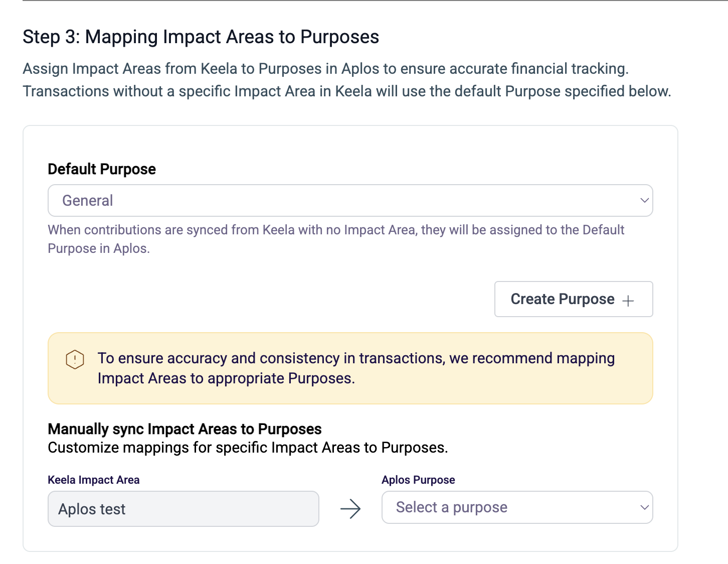728x564 pixels.
Task: Click the Aplos test impact area field
Action: 184,509
